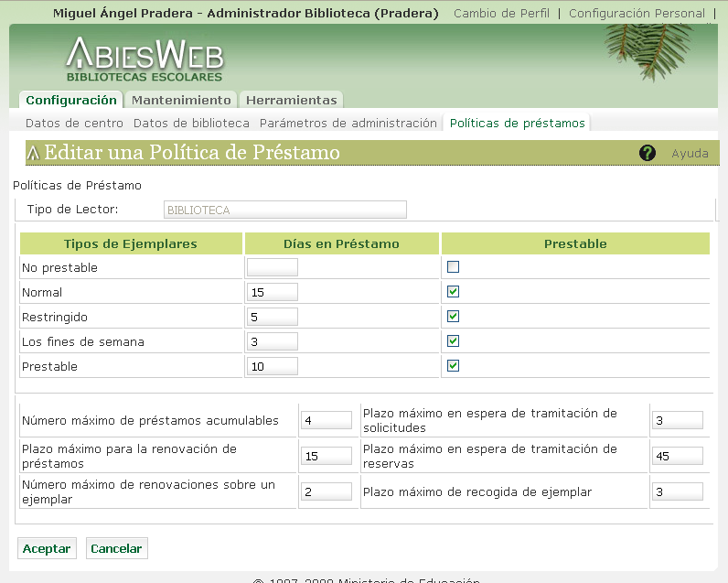
Task: Open Cambio de Perfil link
Action: tap(501, 14)
